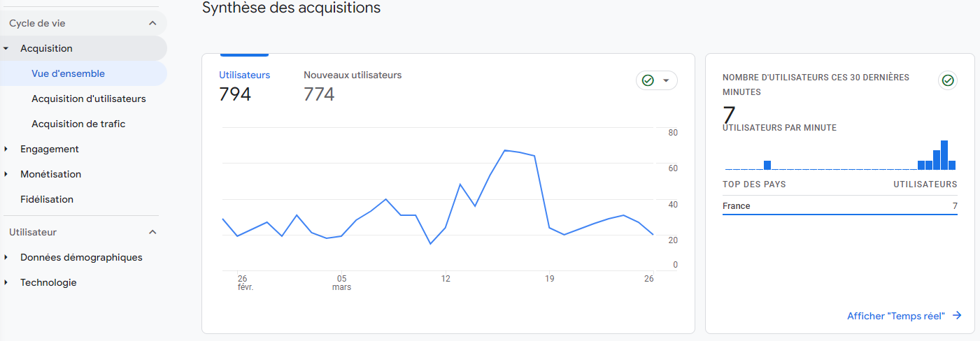The width and height of the screenshot is (980, 341).
Task: Expand the Engagement menu item
Action: pyautogui.click(x=6, y=149)
